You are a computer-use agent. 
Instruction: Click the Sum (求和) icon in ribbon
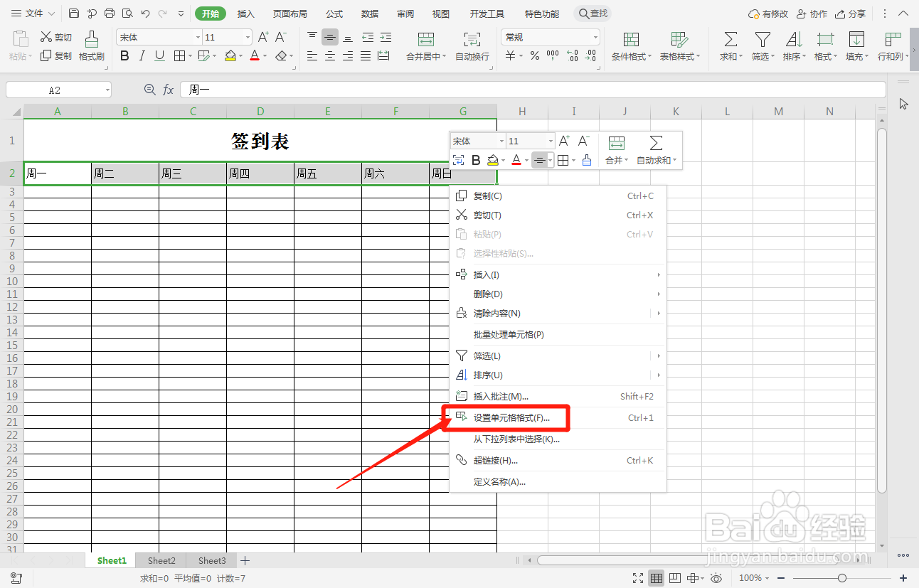coord(731,39)
